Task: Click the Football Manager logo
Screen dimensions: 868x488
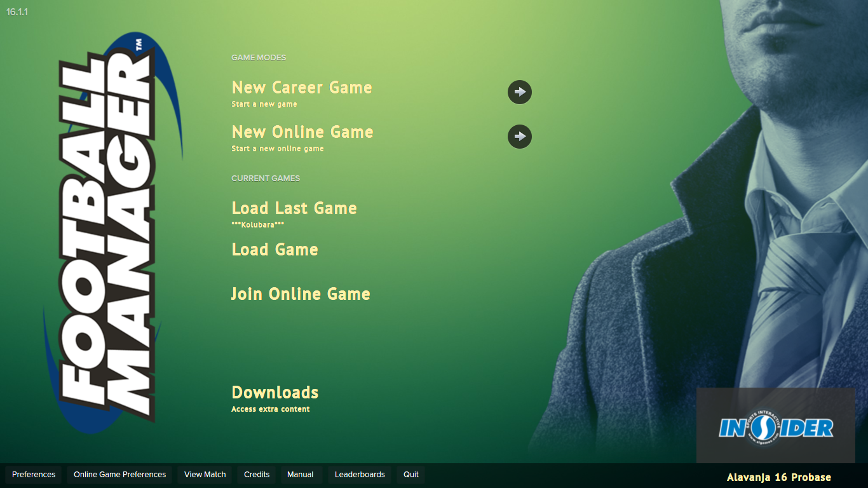Action: point(112,234)
